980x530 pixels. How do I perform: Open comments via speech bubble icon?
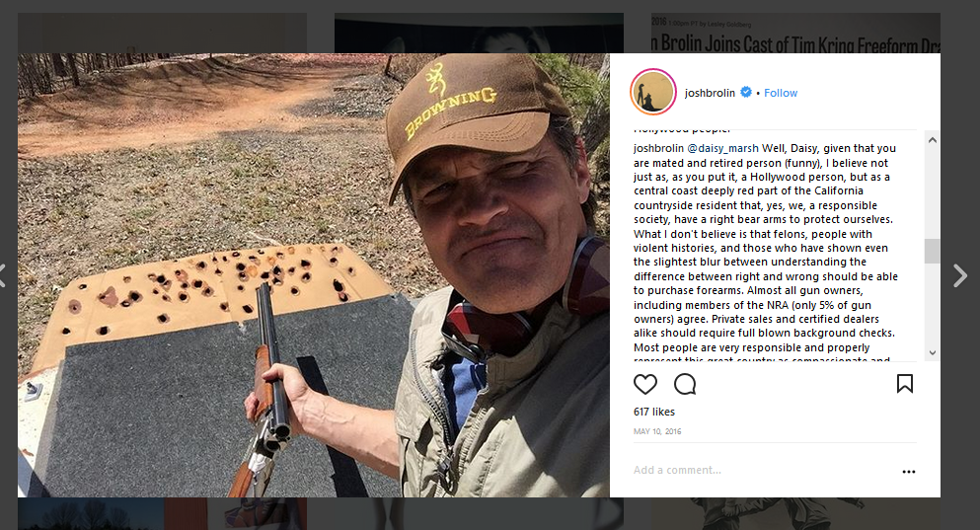click(684, 384)
